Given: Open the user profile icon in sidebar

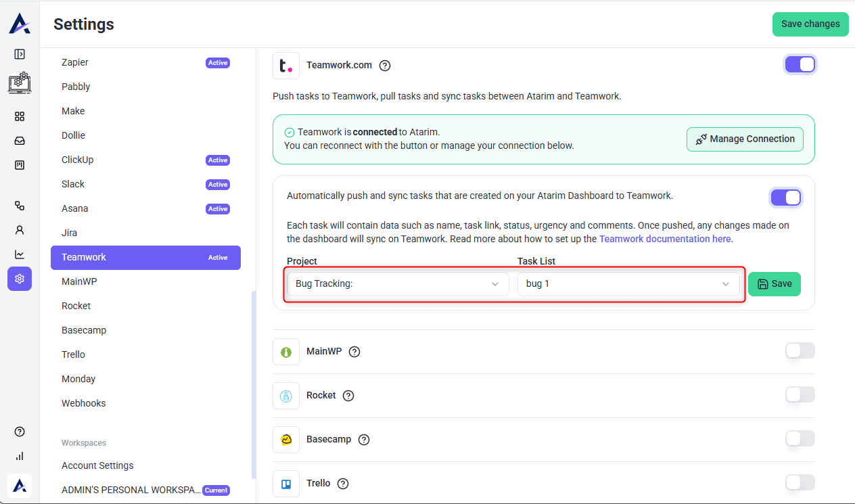Looking at the screenshot, I should click(20, 230).
